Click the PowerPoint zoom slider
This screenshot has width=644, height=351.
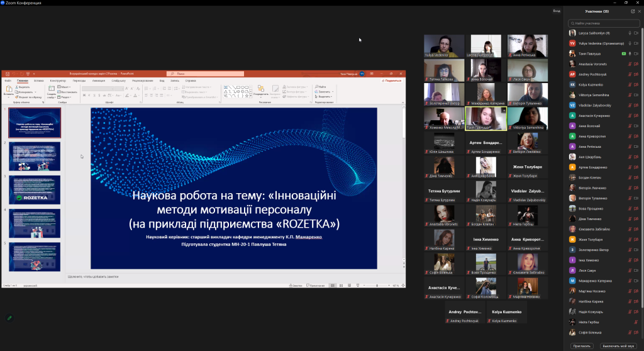(x=377, y=285)
